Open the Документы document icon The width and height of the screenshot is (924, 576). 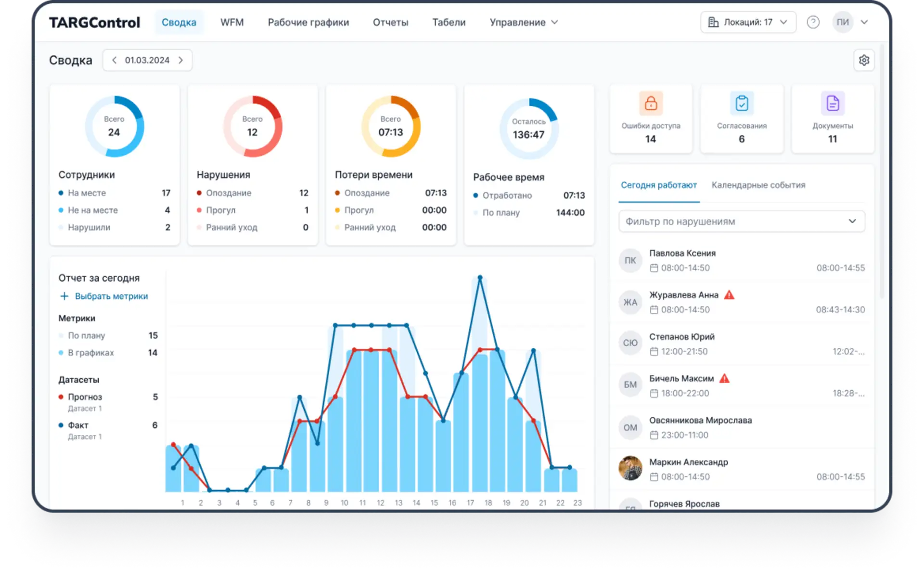[833, 103]
